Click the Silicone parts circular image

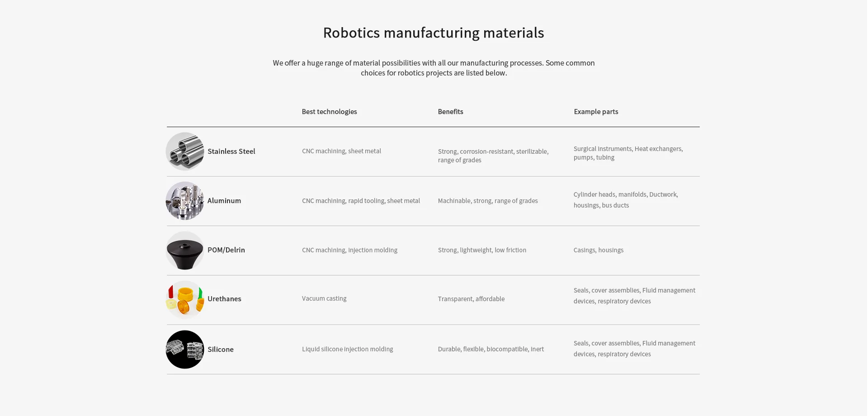185,350
